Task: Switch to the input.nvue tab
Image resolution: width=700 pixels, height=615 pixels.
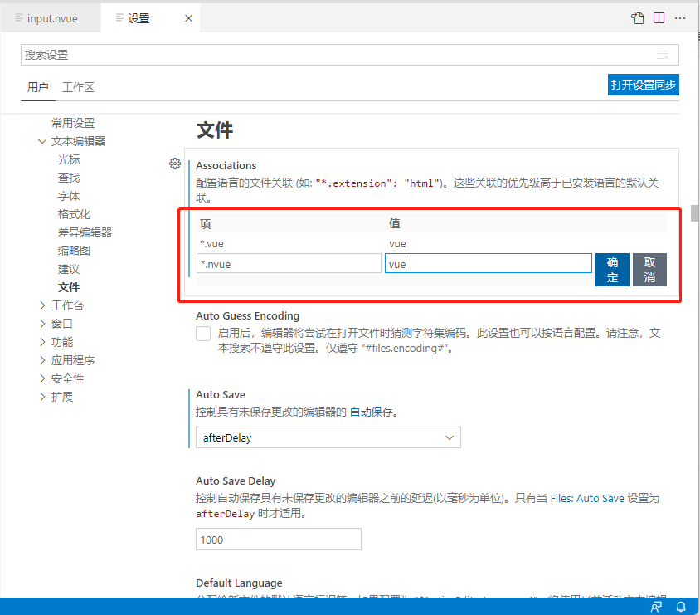Action: pyautogui.click(x=50, y=17)
